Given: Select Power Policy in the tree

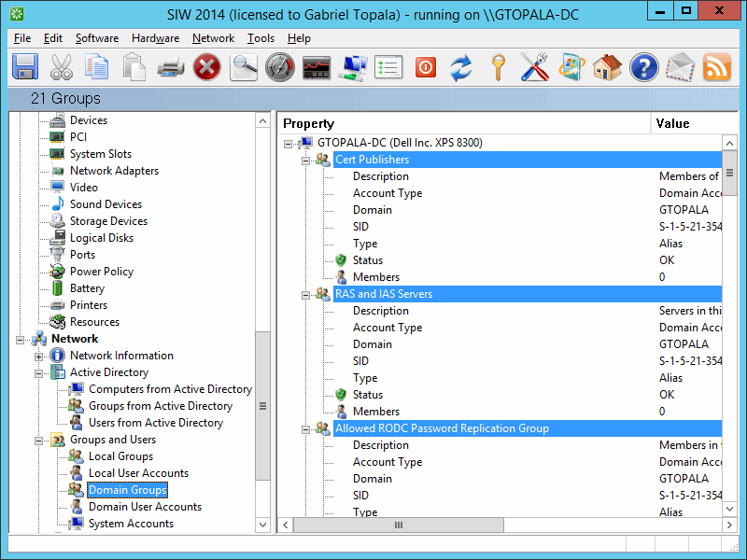Looking at the screenshot, I should coord(102,272).
